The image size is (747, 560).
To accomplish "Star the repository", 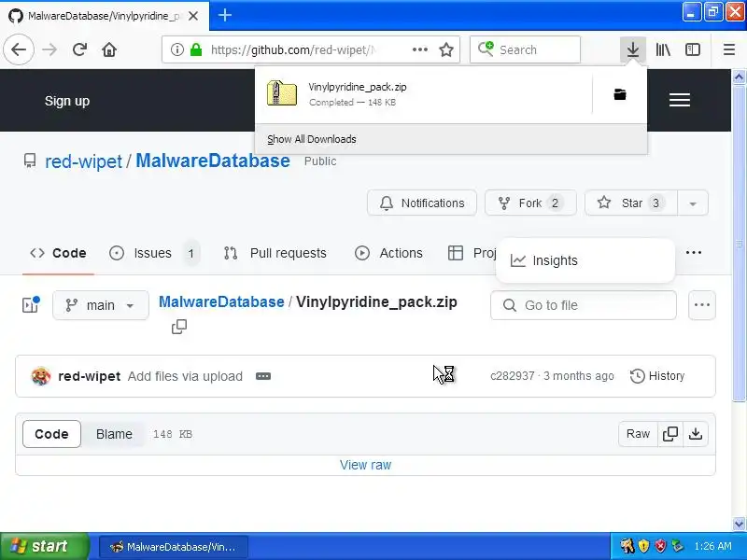I will click(x=631, y=203).
